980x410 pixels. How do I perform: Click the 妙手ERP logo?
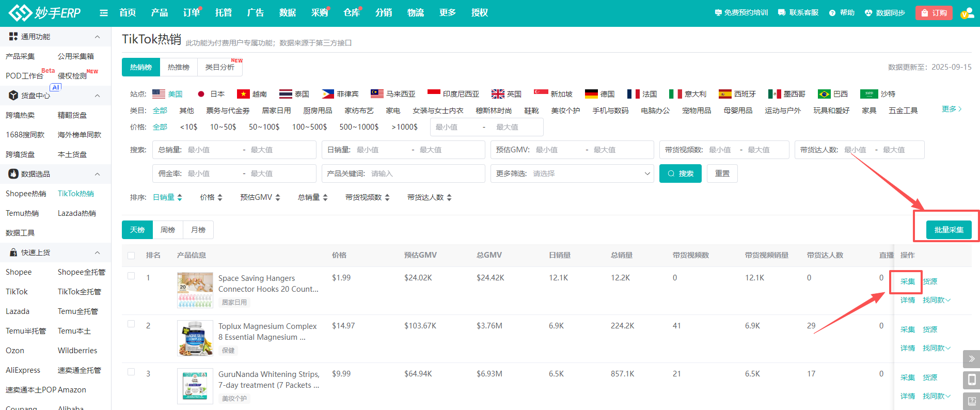tap(45, 12)
